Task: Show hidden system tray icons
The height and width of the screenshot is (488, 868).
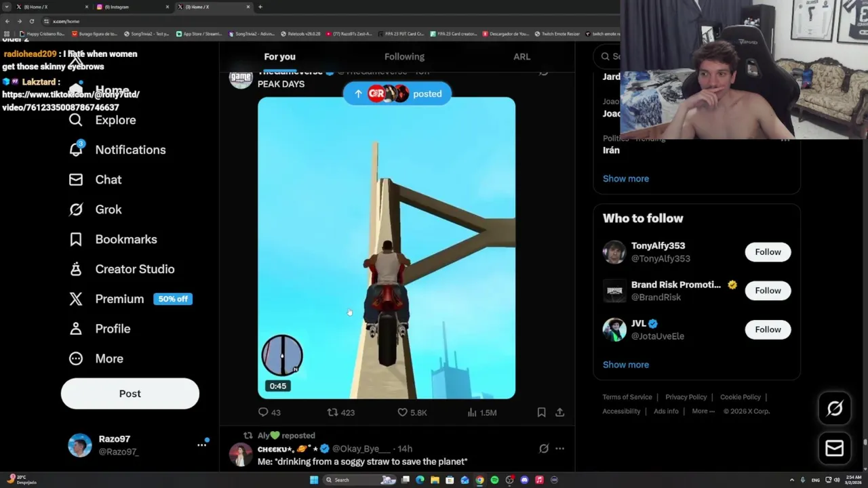Action: pyautogui.click(x=791, y=480)
